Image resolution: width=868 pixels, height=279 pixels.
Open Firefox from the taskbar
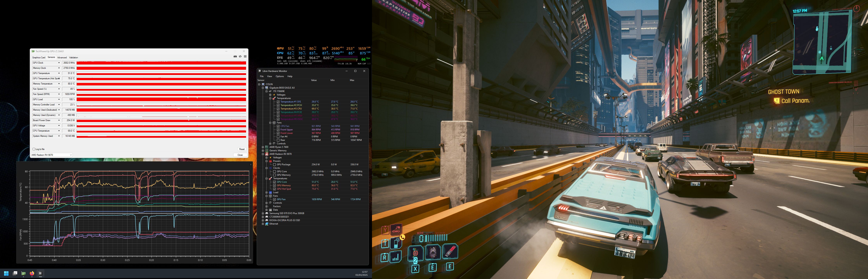(x=32, y=273)
